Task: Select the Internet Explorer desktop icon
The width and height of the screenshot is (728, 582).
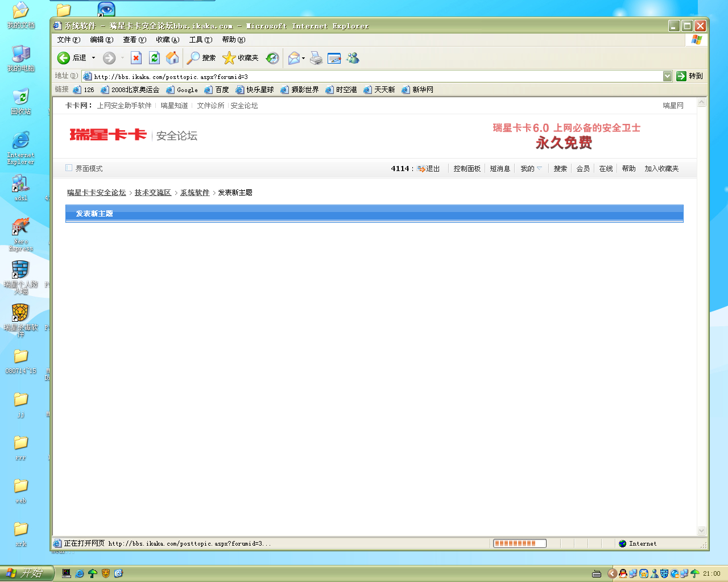Action: tap(21, 148)
